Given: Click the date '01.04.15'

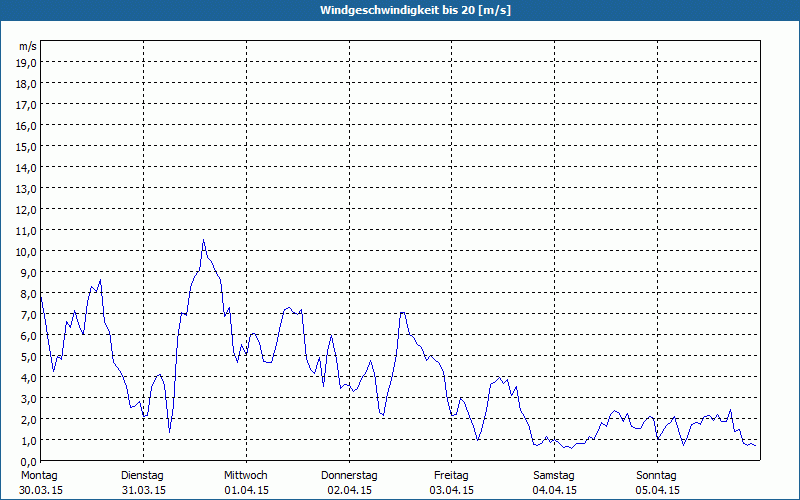Looking at the screenshot, I should pyautogui.click(x=246, y=490).
